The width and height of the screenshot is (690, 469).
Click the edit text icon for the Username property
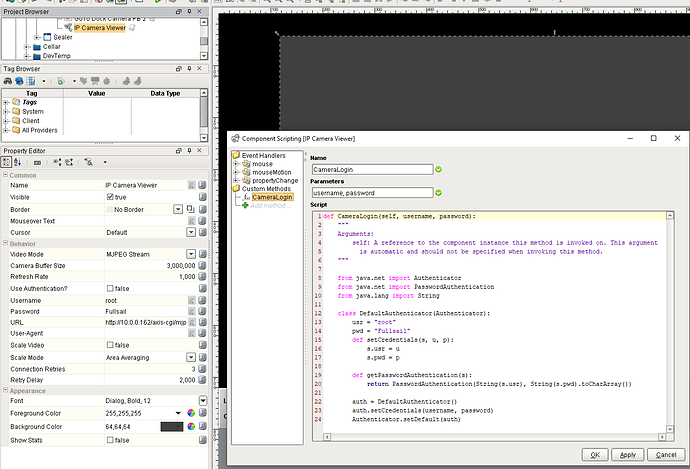192,300
